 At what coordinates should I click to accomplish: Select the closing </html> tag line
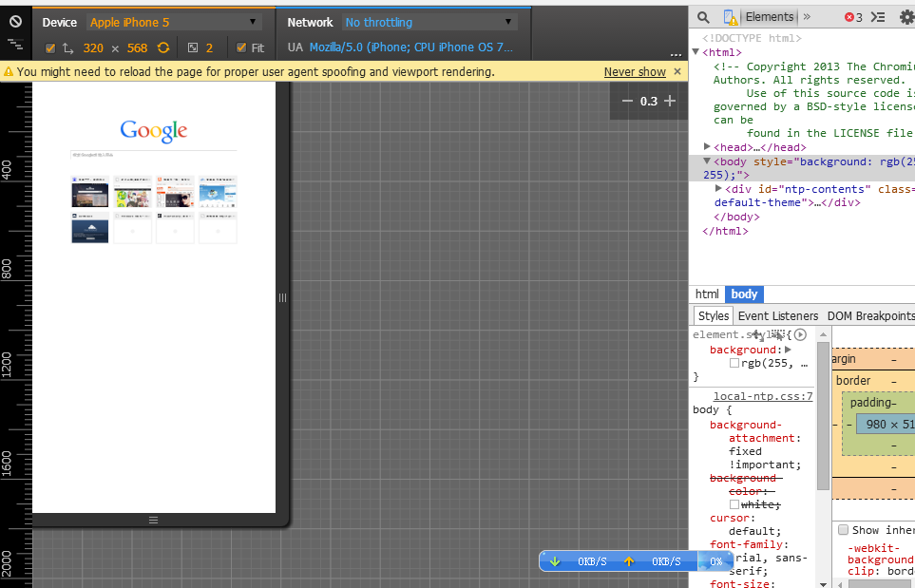[x=725, y=231]
